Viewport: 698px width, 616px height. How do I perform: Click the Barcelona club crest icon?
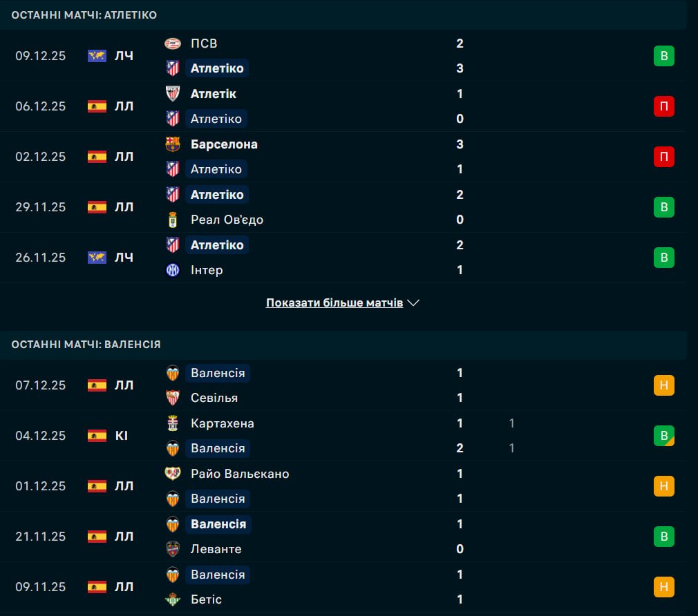click(173, 144)
